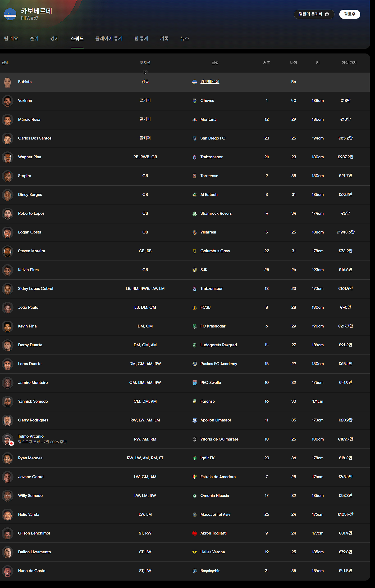Click the Akron Togliatti red club crest
The height and width of the screenshot is (588, 375).
click(x=195, y=533)
